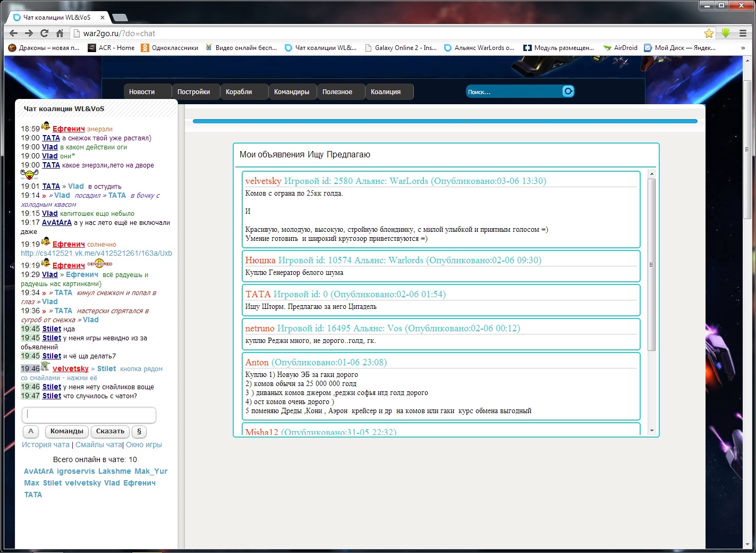Bookmark this page with the star icon
Image resolution: width=756 pixels, height=553 pixels.
709,33
